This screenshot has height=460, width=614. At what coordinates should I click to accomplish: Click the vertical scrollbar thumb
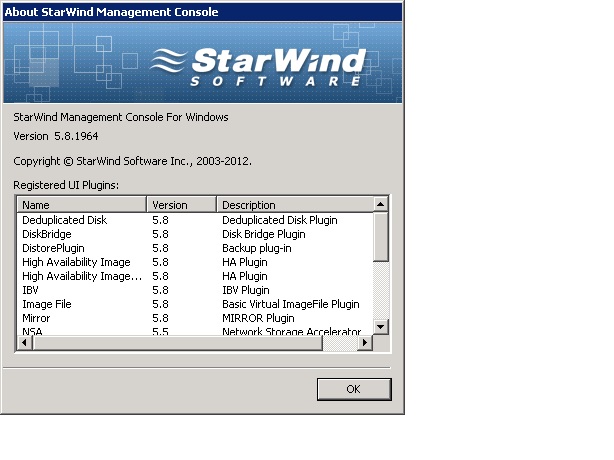click(x=381, y=237)
